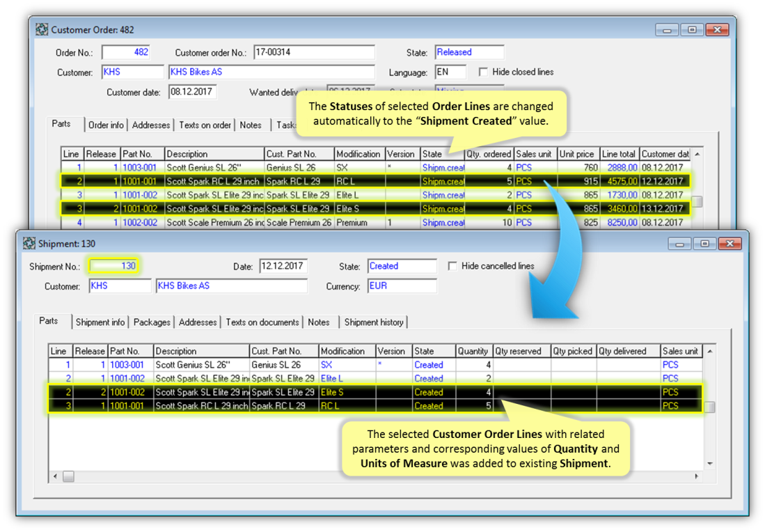This screenshot has height=532, width=765.
Task: Click Shipment horizontal scrollbar thumb
Action: [x=68, y=476]
